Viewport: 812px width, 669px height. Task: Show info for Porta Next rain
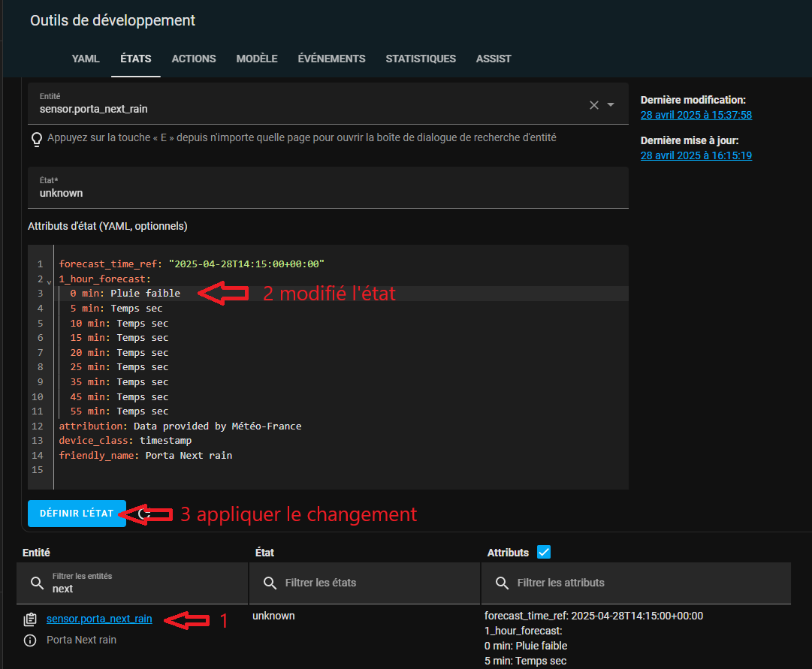point(30,640)
